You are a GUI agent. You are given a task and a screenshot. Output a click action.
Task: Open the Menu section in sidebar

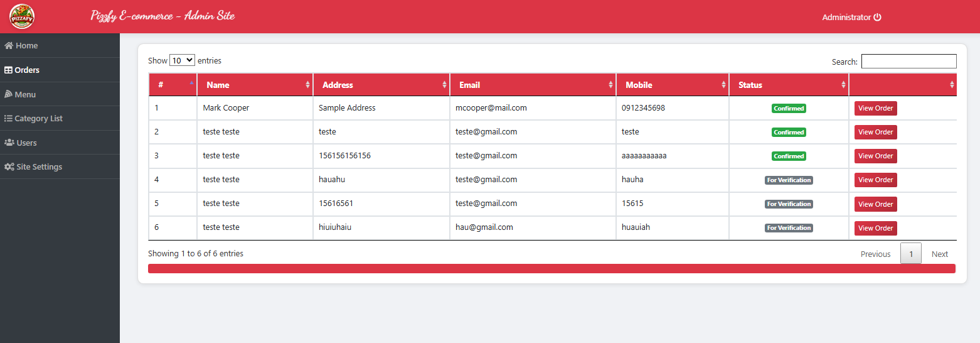(x=60, y=94)
